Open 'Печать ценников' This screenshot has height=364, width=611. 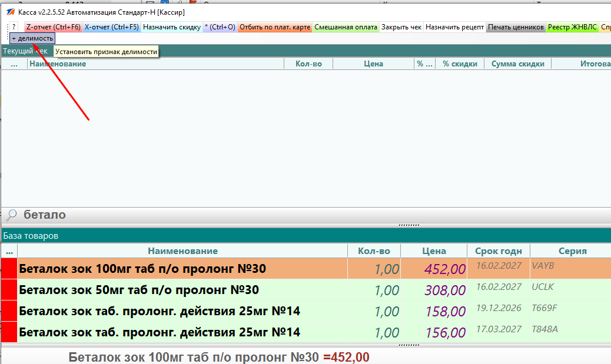(x=516, y=27)
